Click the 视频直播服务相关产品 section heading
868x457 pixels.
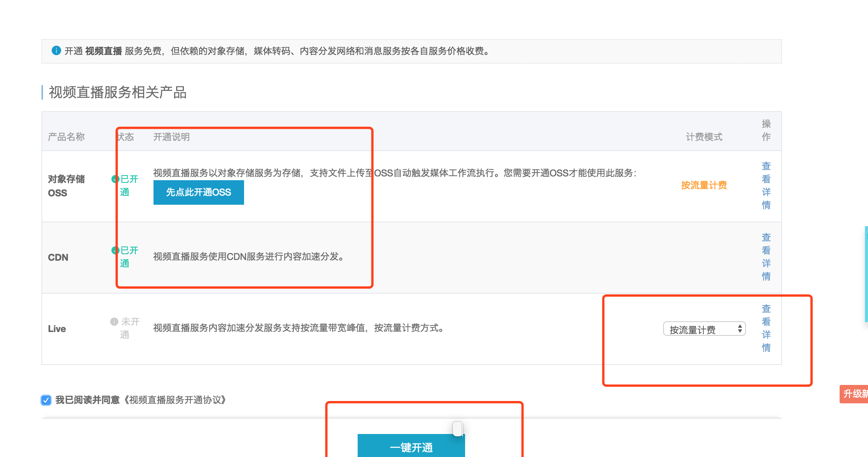tap(117, 92)
